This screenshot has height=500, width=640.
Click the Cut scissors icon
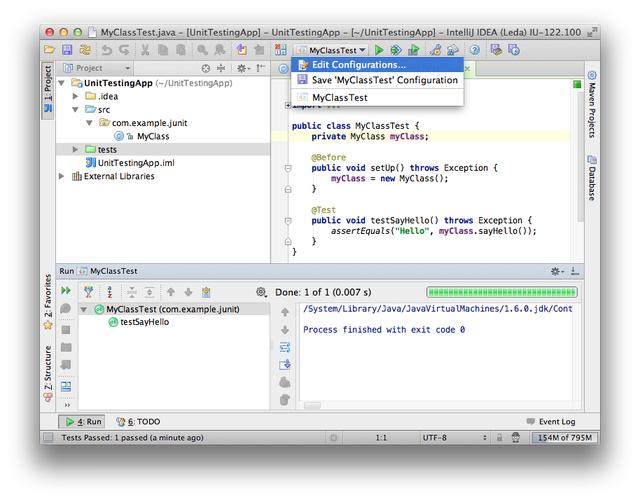coord(144,50)
